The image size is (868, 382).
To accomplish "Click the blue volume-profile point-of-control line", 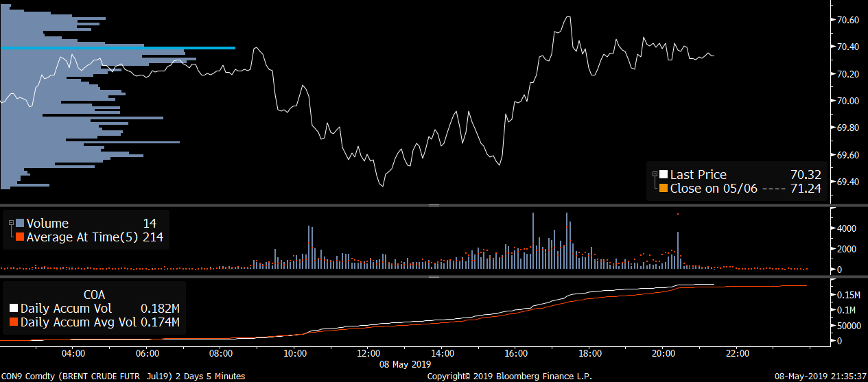I will click(118, 47).
